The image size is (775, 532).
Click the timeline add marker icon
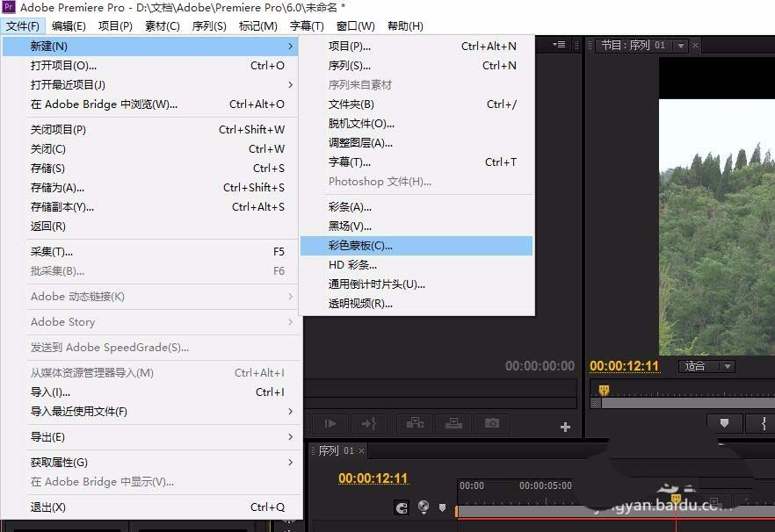[442, 507]
